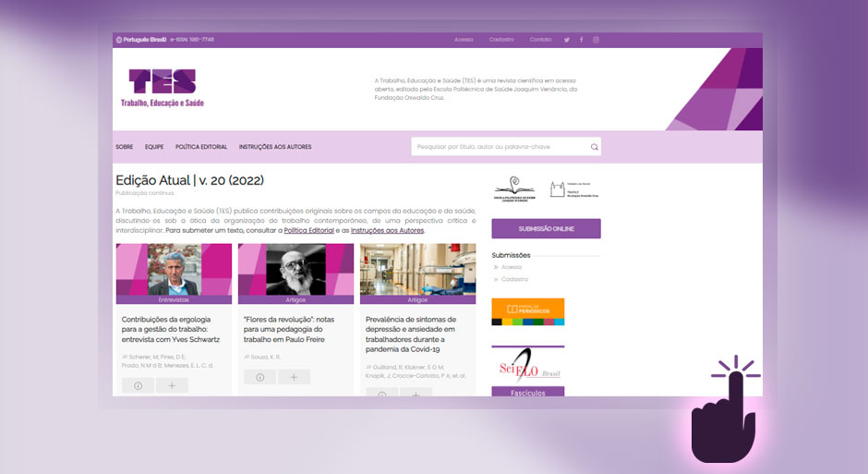Click Acesso link in top bar
Viewport: 868px width, 474px height.
464,40
